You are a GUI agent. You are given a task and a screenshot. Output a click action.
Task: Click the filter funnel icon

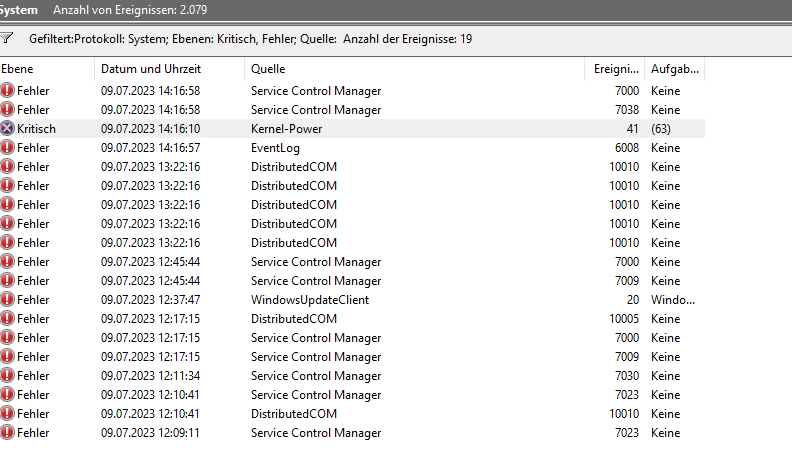(7, 38)
